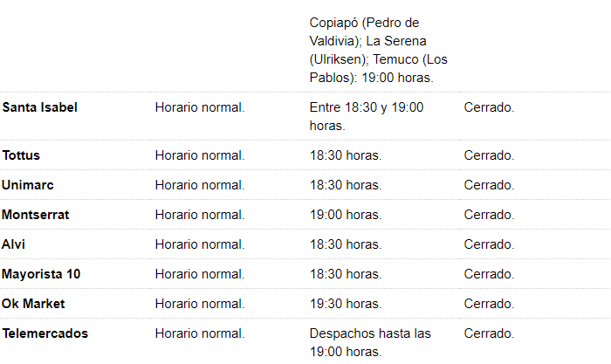Select 'Cerrado' in the Santa Isabel row

tap(489, 107)
